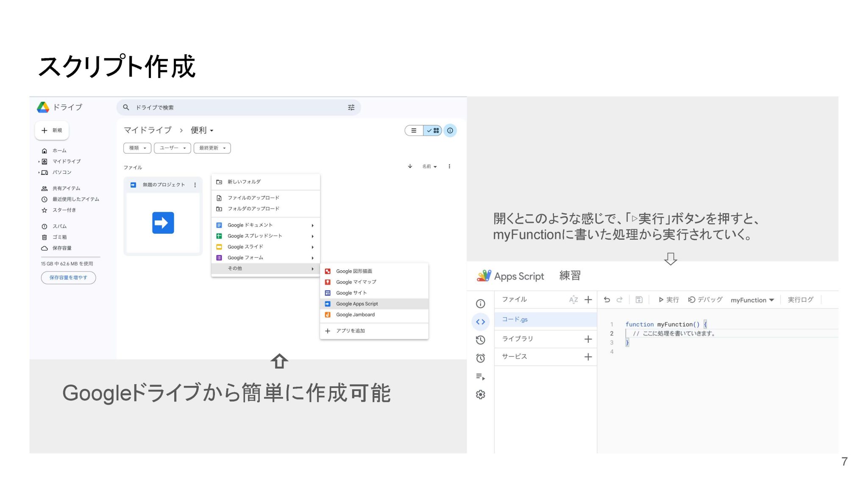Open executions list icon in Apps Script
The width and height of the screenshot is (868, 488).
tap(480, 377)
